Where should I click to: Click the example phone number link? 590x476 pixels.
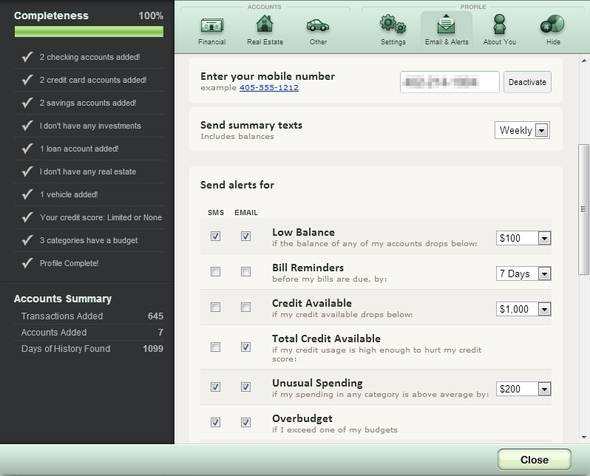(269, 88)
